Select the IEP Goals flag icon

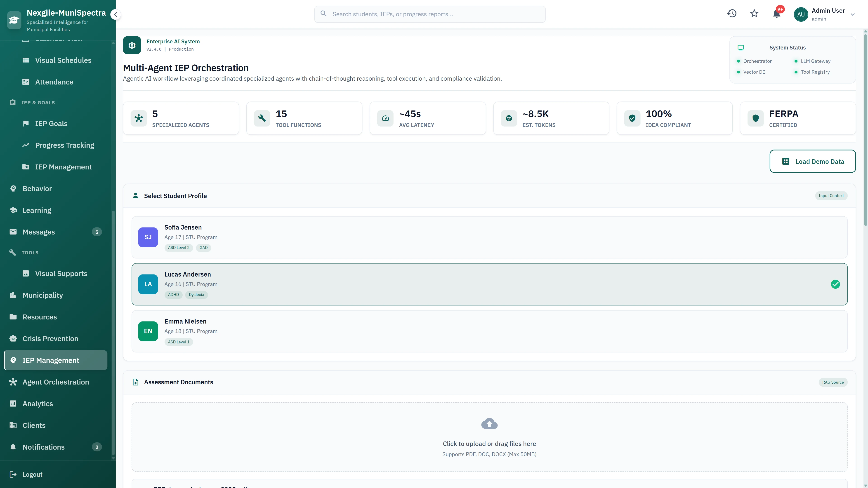point(26,123)
